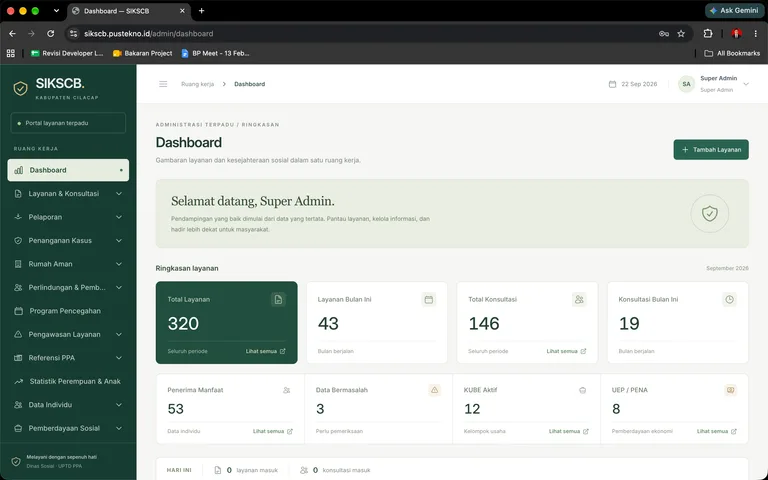Open Lihat semua link on Total Konsultasi card
The height and width of the screenshot is (480, 768).
click(x=566, y=351)
